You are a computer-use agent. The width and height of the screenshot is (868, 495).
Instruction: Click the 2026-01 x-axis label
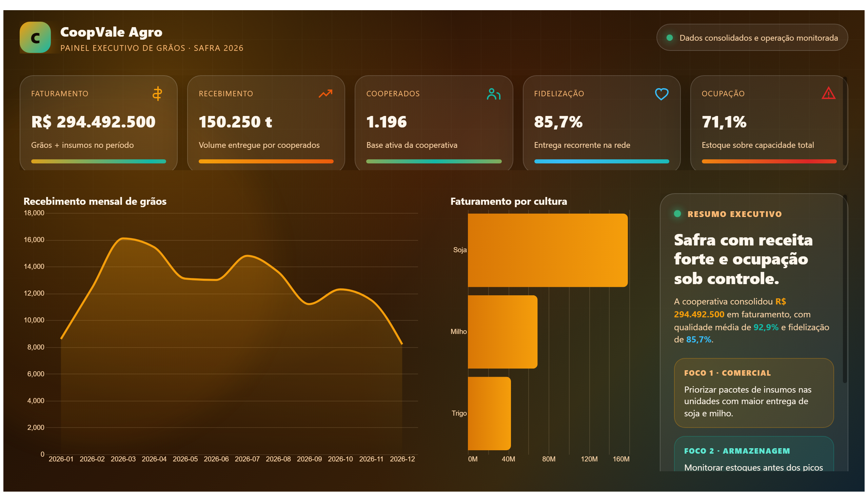pos(61,459)
